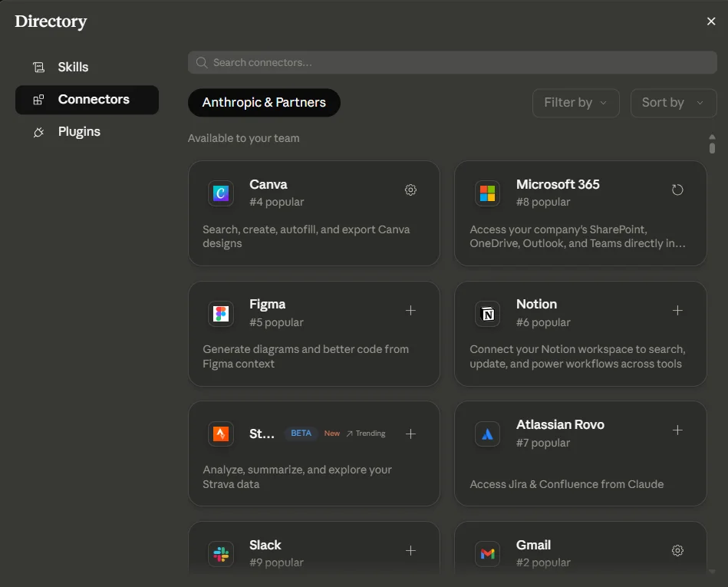728x587 pixels.
Task: Select the Anthropic & Partners filter pill
Action: pos(264,103)
